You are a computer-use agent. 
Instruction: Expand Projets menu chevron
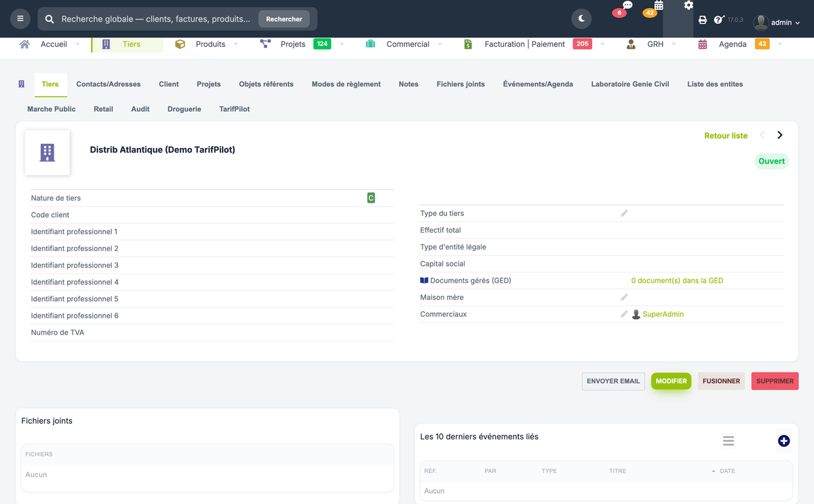342,44
